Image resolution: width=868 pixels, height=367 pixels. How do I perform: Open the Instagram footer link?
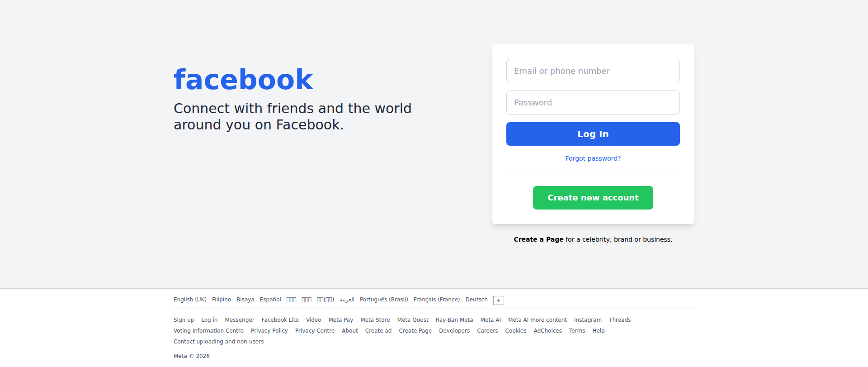[588, 320]
